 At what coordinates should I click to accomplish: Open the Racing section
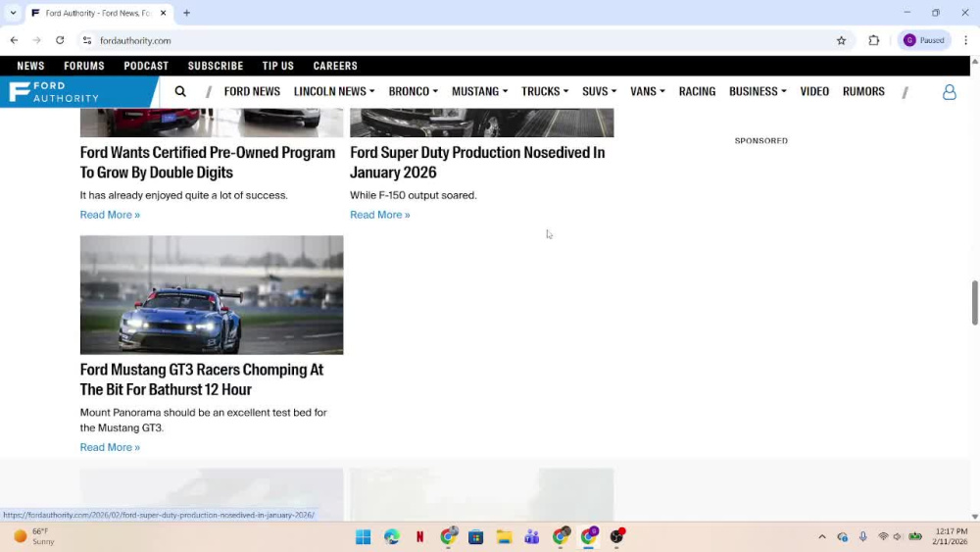697,91
